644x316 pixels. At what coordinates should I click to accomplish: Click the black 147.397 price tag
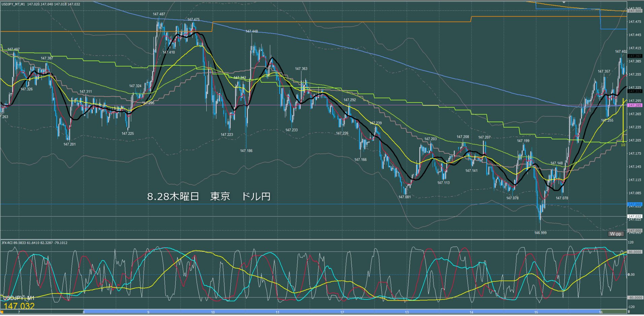point(635,56)
